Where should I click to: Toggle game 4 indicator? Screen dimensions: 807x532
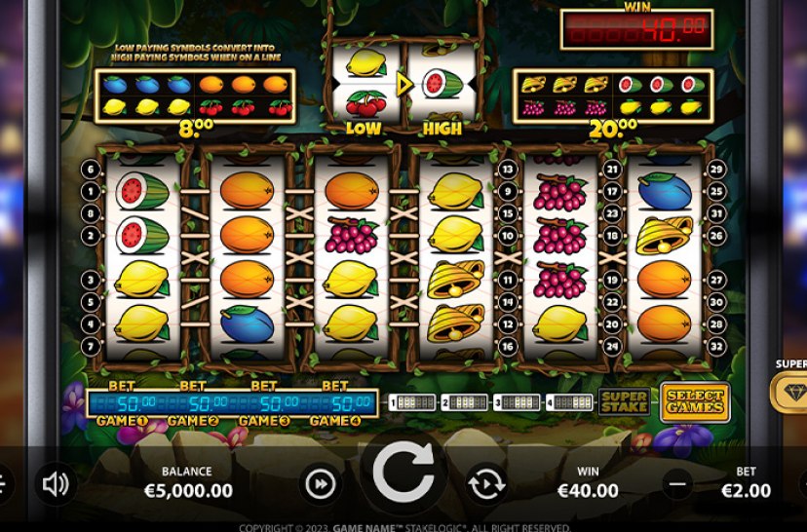point(569,402)
